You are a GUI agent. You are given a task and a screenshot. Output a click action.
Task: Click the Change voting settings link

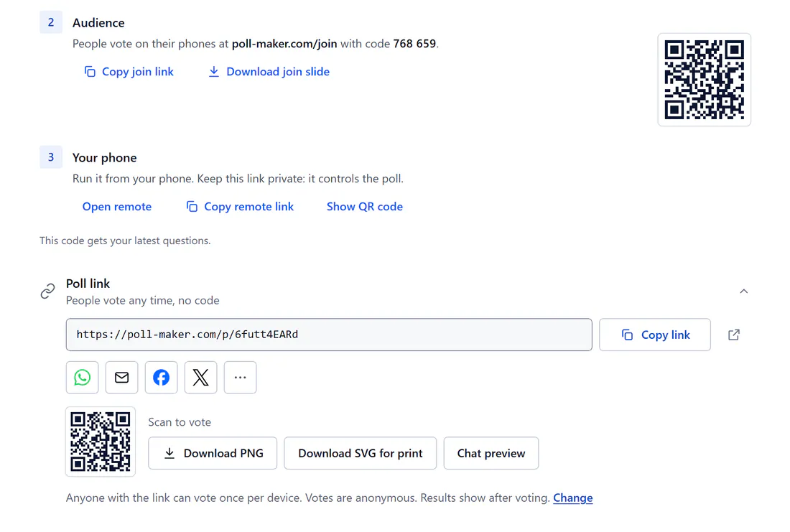573,498
